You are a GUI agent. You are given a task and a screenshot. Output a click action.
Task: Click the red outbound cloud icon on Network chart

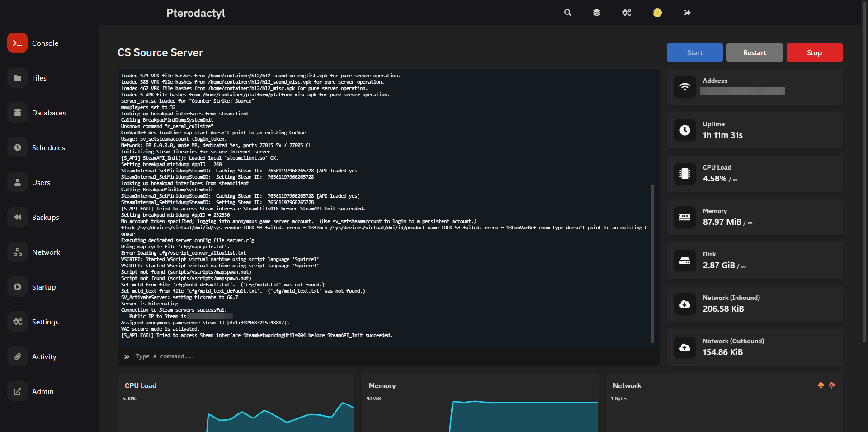[x=832, y=385]
